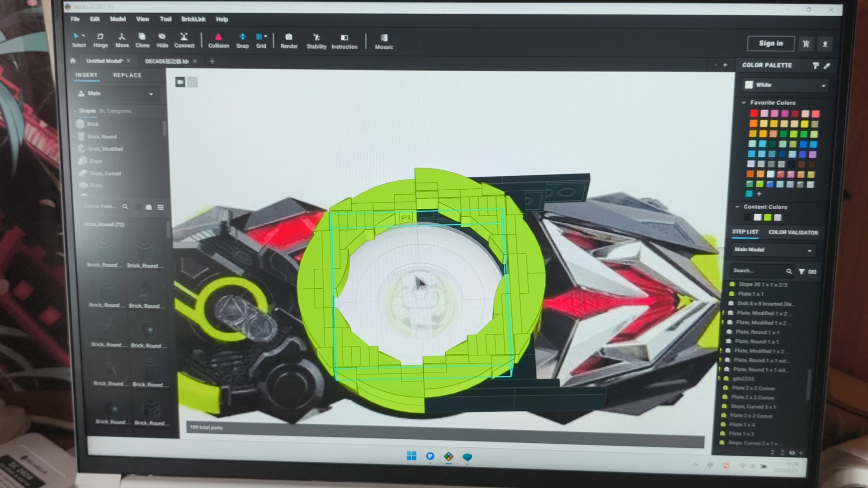Switch to the COLOR VALIDATOR tab
The width and height of the screenshot is (868, 488).
[793, 232]
